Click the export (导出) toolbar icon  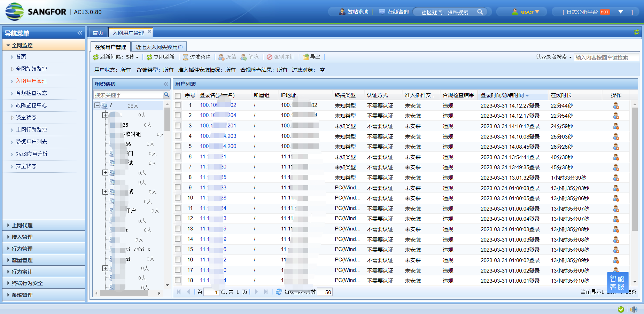pos(306,57)
